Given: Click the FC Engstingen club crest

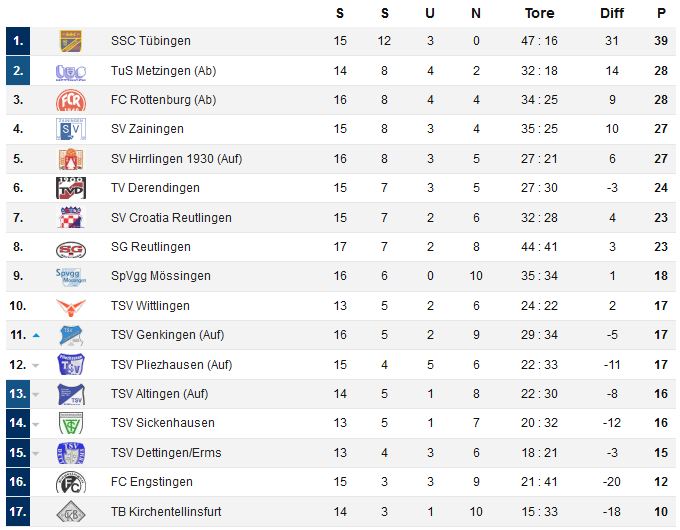Looking at the screenshot, I should [70, 482].
